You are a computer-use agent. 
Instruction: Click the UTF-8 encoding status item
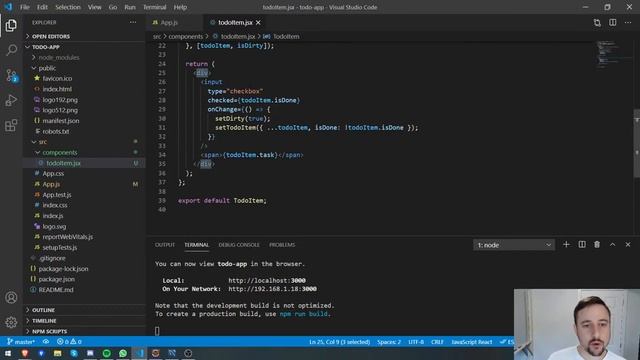pos(416,342)
